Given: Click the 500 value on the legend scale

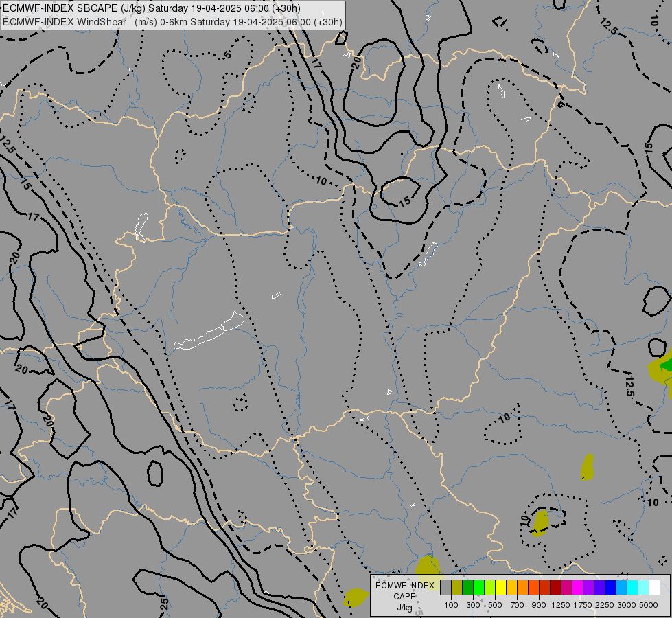Looking at the screenshot, I should click(495, 605).
